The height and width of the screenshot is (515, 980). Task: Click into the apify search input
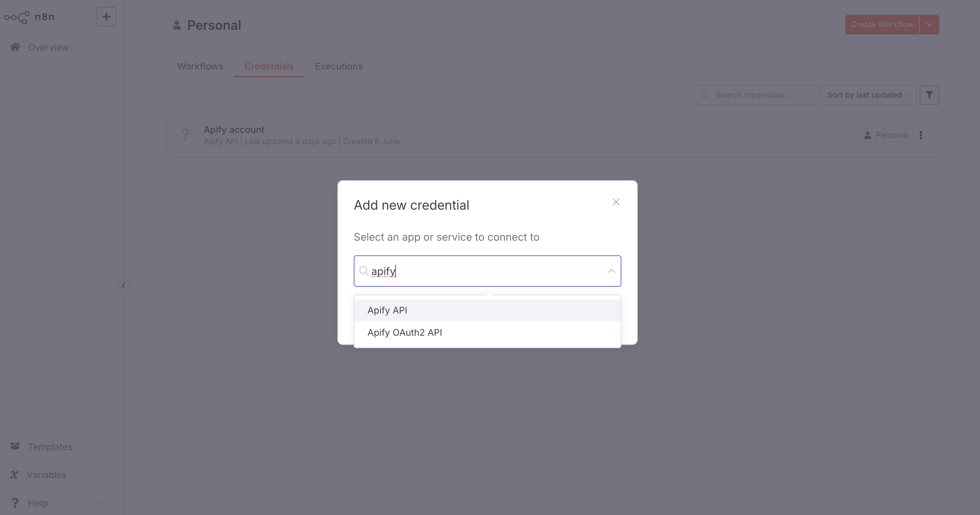click(x=487, y=271)
